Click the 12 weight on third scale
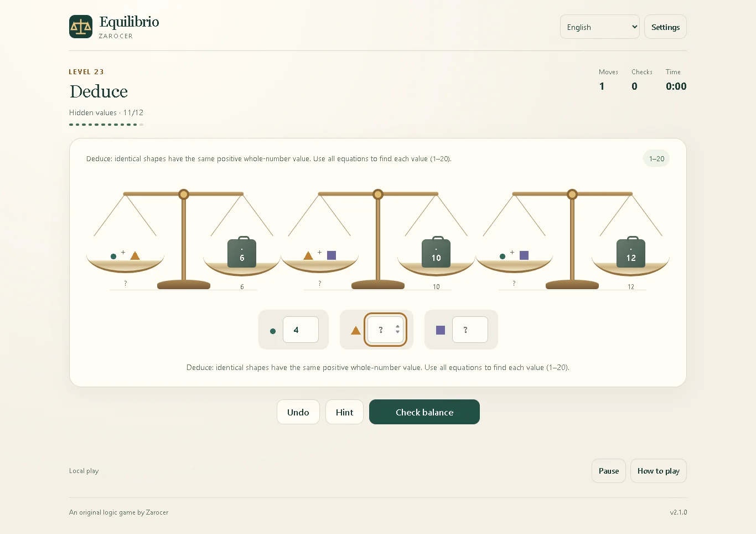Image resolution: width=756 pixels, height=534 pixels. coord(631,253)
